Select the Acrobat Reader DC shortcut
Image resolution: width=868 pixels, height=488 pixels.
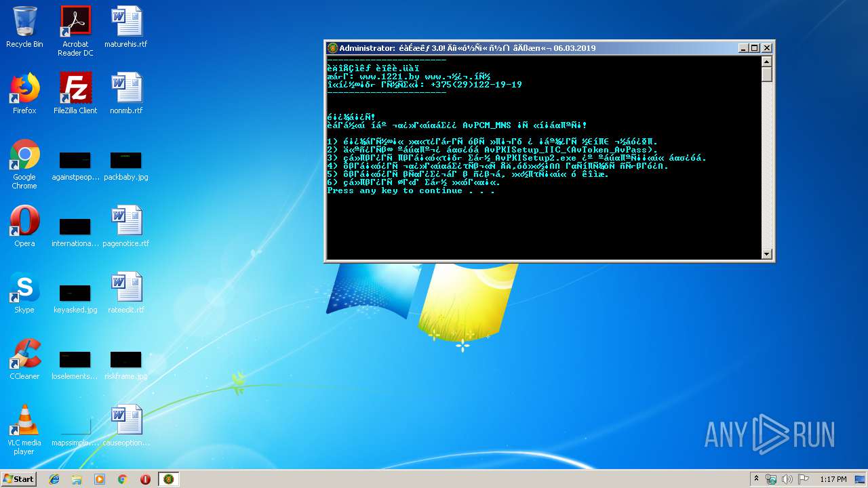pyautogui.click(x=75, y=31)
